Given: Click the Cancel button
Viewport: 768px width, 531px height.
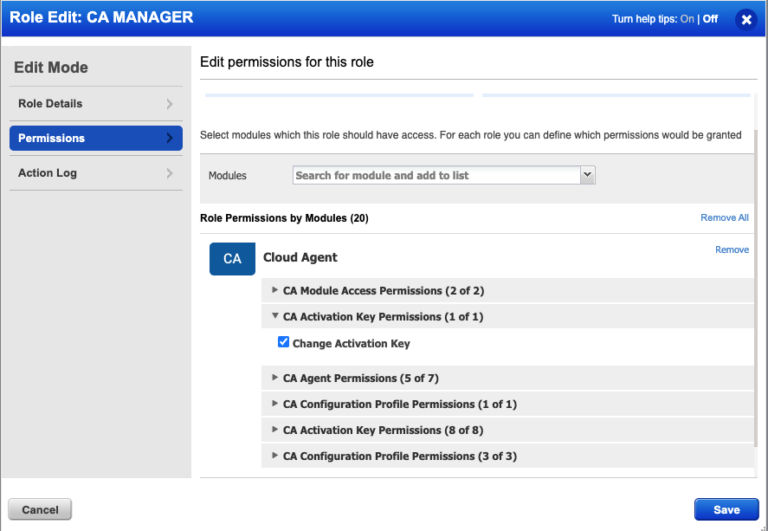Looking at the screenshot, I should [40, 509].
